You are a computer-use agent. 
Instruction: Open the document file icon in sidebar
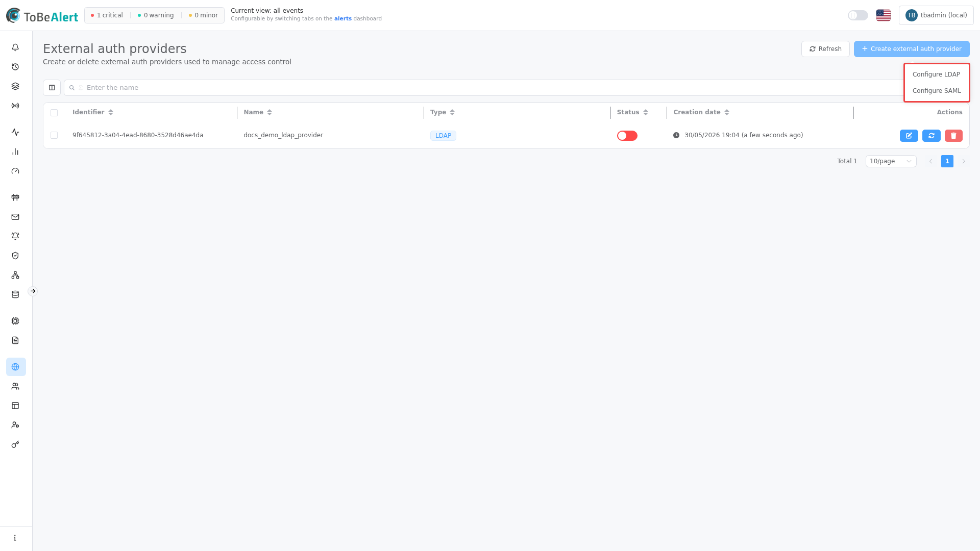pyautogui.click(x=15, y=340)
